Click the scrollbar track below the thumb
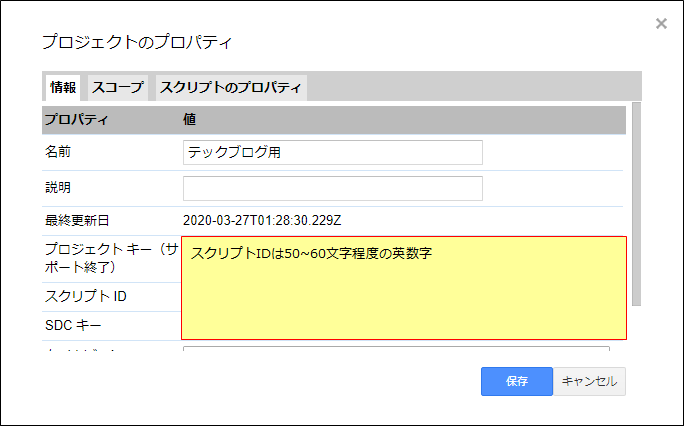Screen dimensions: 684x426 click(x=636, y=327)
